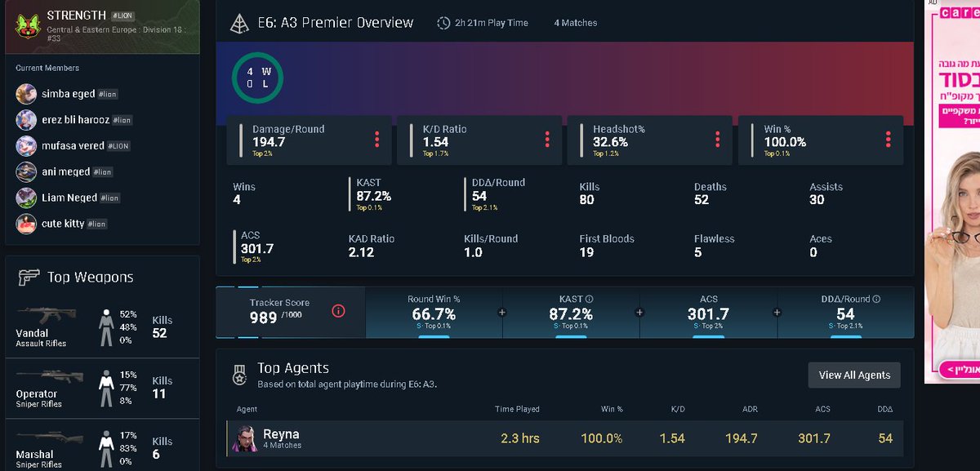Viewport: 980px width, 471px height.
Task: Click the Kills 80 stat
Action: pos(590,193)
